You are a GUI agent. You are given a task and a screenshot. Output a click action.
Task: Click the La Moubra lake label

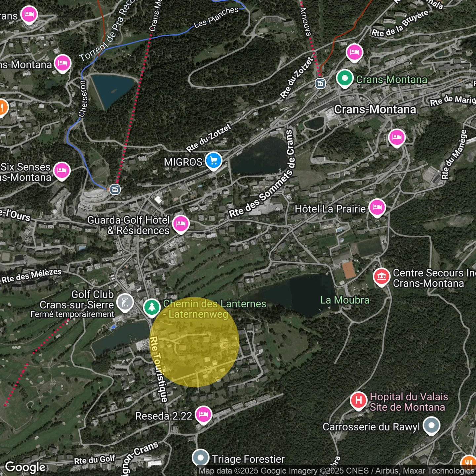345,300
